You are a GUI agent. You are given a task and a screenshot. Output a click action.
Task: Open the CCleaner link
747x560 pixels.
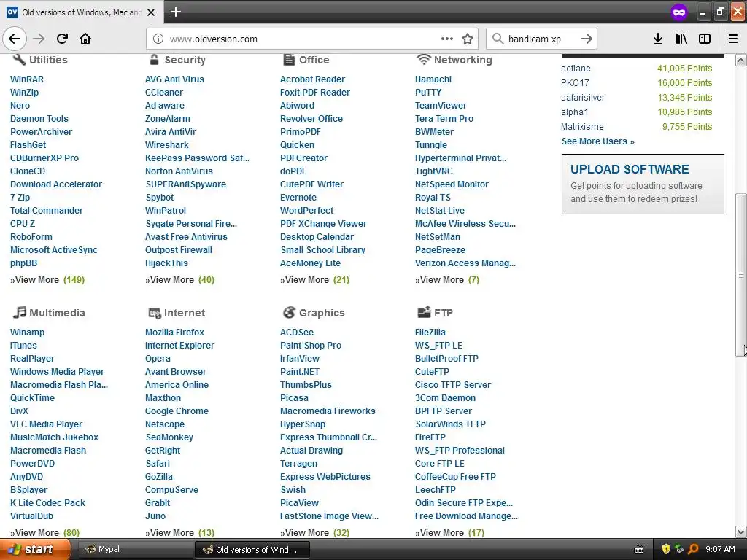pos(164,93)
